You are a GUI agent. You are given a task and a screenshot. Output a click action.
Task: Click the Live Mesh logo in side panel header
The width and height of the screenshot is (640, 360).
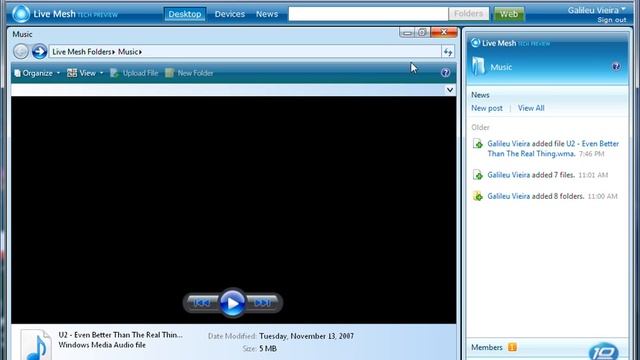pyautogui.click(x=475, y=42)
